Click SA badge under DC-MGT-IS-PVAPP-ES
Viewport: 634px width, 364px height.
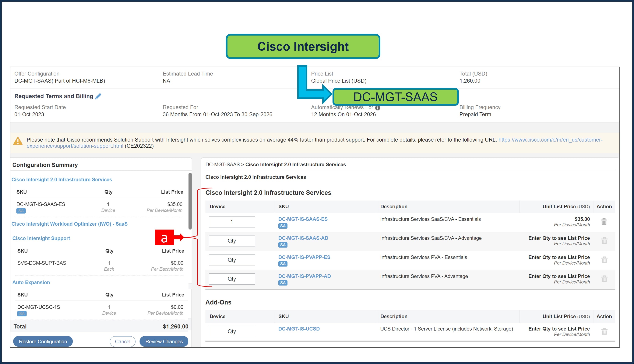283,264
